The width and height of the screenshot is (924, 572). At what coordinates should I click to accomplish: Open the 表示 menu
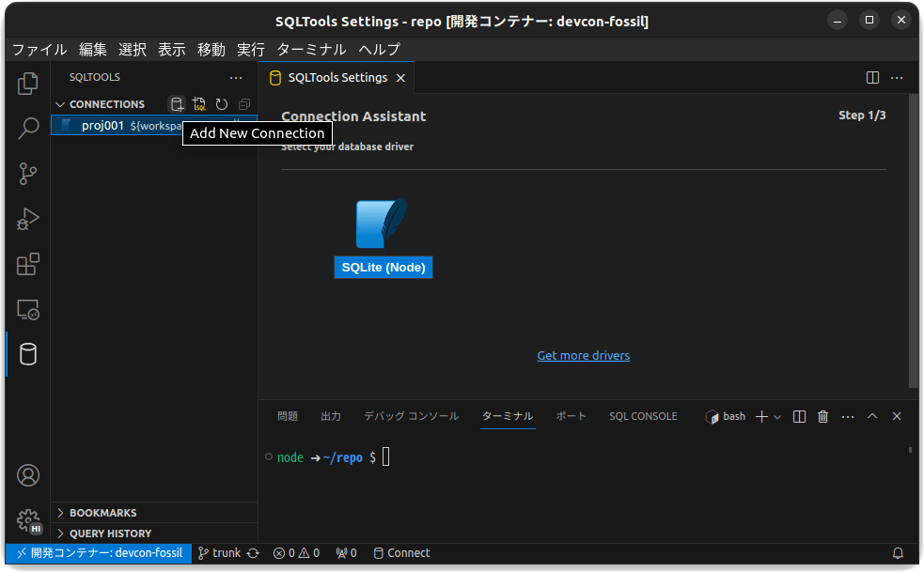172,50
